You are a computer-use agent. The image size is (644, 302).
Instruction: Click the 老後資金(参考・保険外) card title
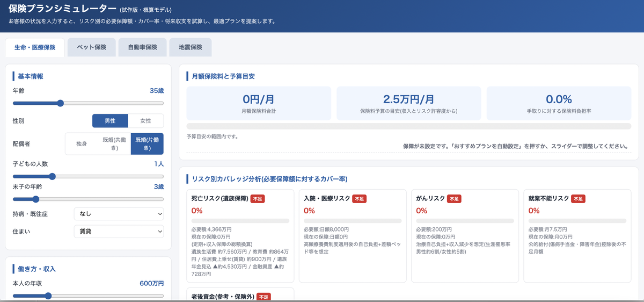coord(223,297)
